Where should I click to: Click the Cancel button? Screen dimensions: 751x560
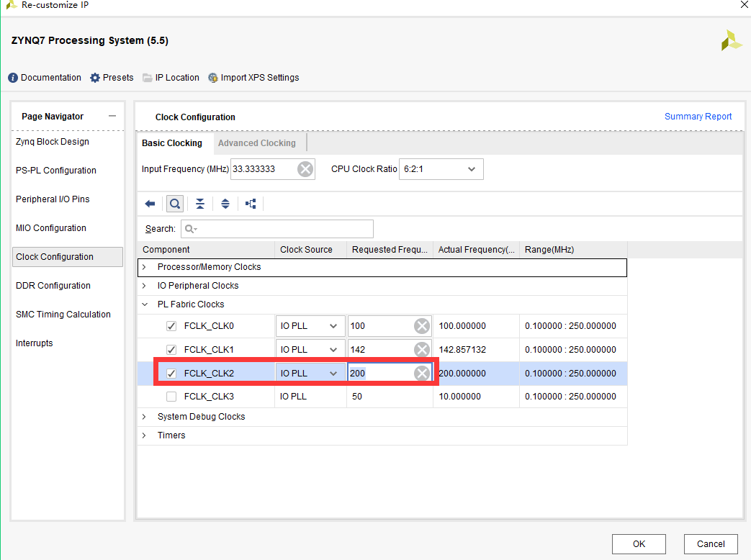pos(711,543)
